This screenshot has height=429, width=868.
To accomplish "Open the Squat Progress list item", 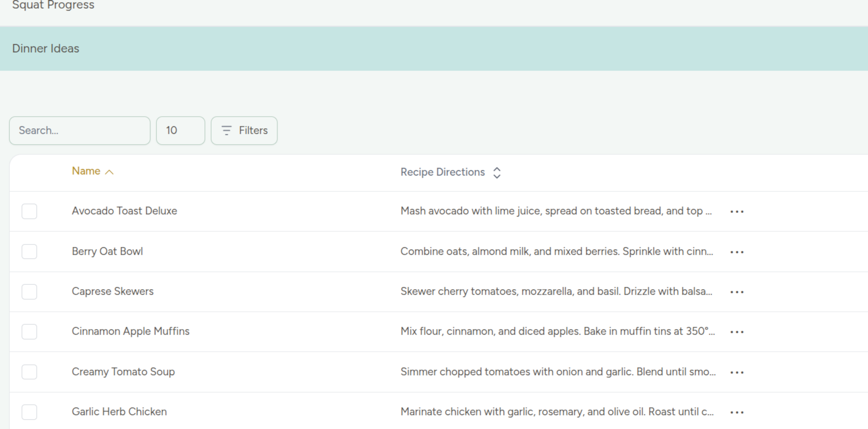I will [53, 5].
